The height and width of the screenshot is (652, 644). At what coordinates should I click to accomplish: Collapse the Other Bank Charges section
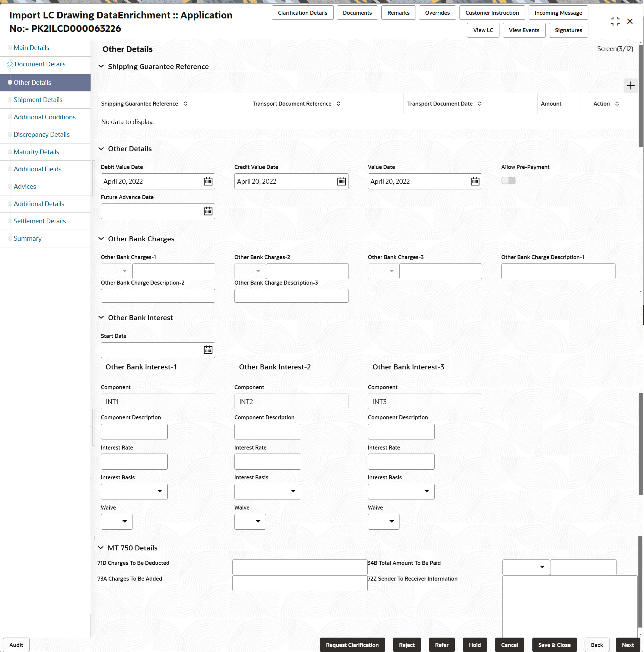pyautogui.click(x=101, y=239)
